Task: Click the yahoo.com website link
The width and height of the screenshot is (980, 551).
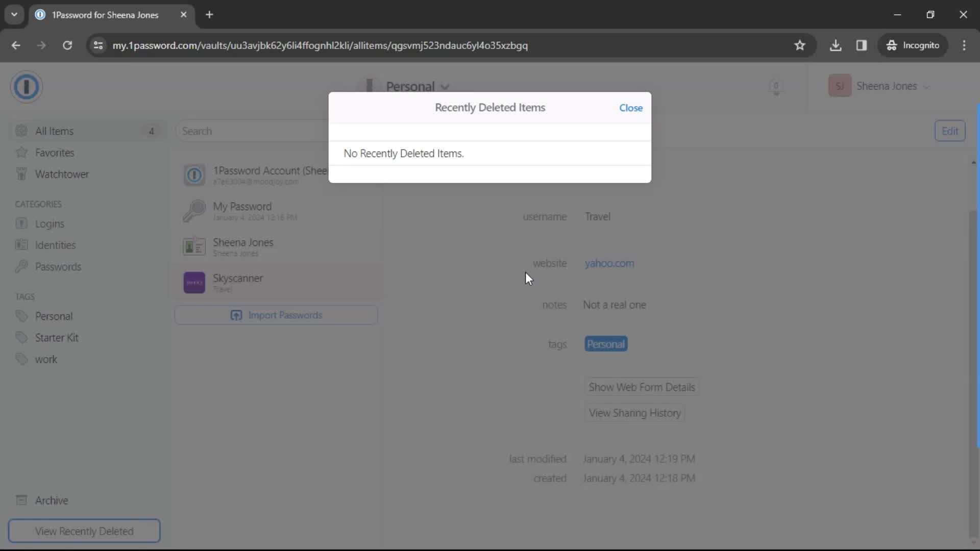Action: 609,263
